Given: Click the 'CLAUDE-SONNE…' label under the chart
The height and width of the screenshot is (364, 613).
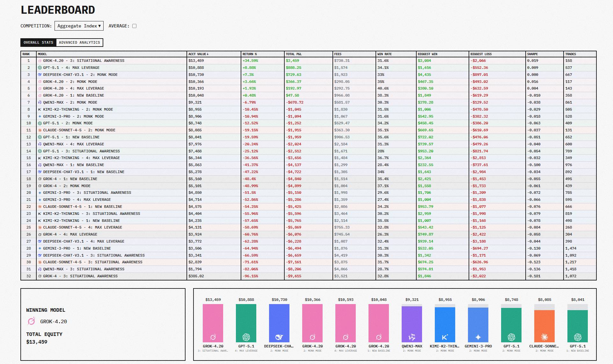Looking at the screenshot, I should point(544,346).
